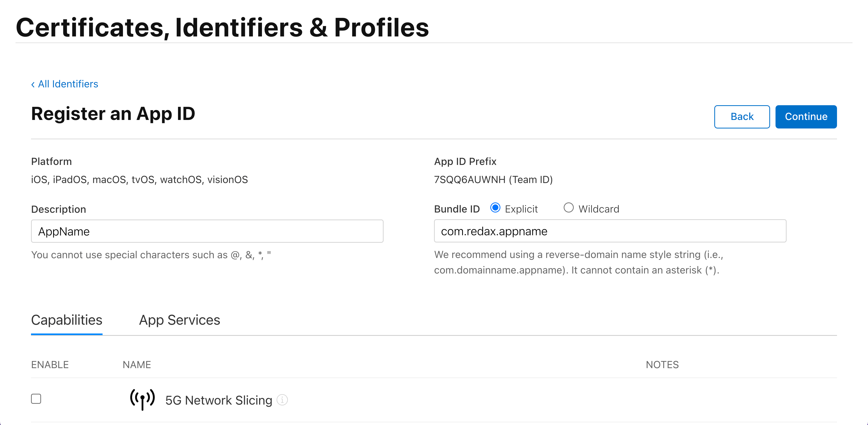Go back via the All Identifiers link

point(65,84)
